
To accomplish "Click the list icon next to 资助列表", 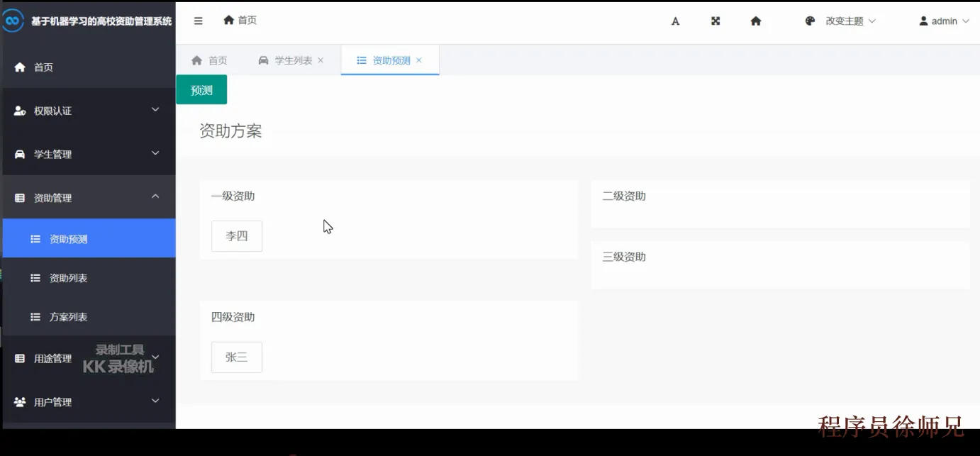I will tap(35, 278).
